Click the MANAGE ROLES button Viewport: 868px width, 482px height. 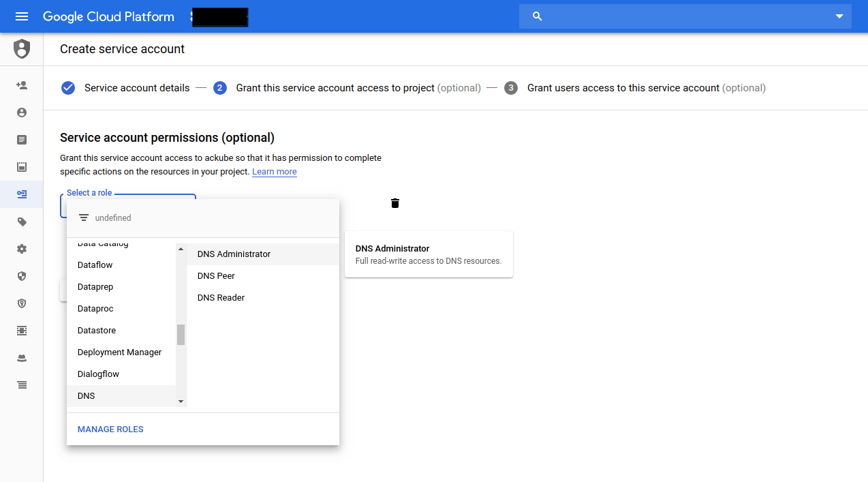[110, 430]
